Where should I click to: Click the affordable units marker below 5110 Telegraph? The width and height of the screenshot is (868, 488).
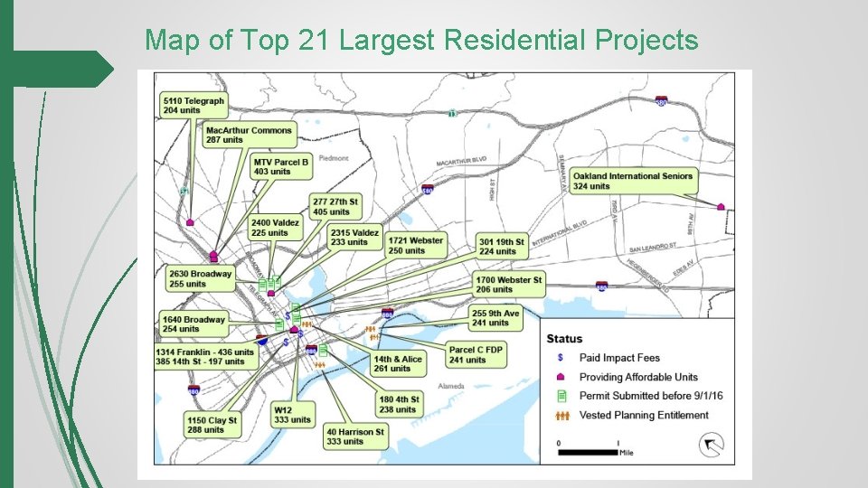click(190, 222)
